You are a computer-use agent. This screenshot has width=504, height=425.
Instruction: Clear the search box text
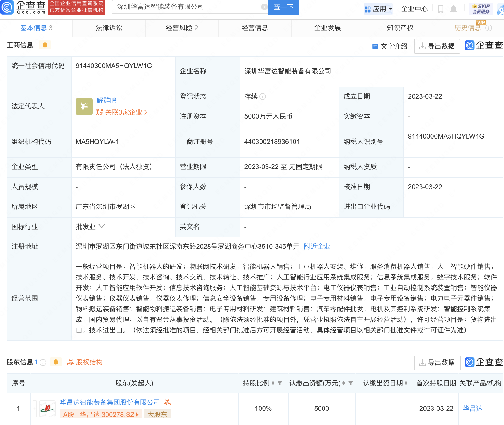[264, 7]
